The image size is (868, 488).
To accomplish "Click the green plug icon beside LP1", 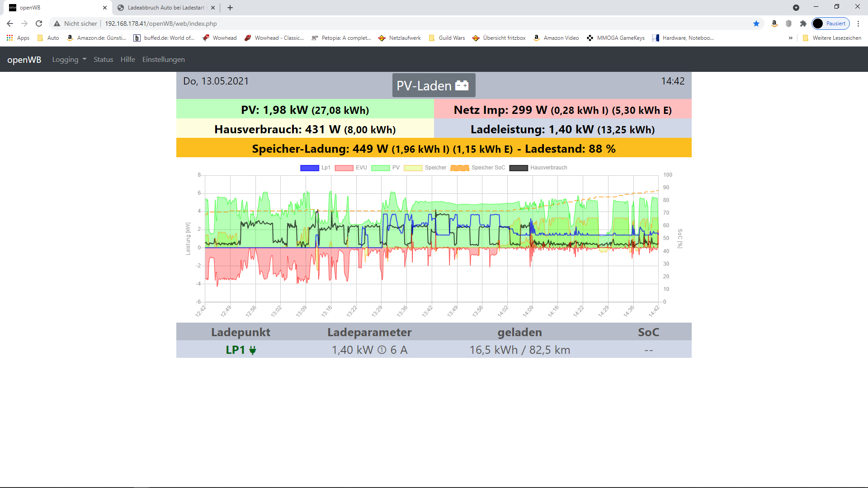I will [253, 350].
